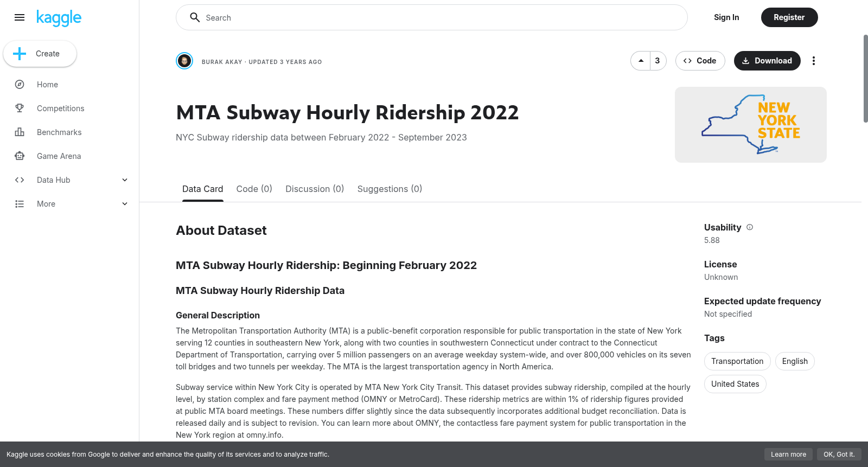Select the English tag

click(795, 361)
